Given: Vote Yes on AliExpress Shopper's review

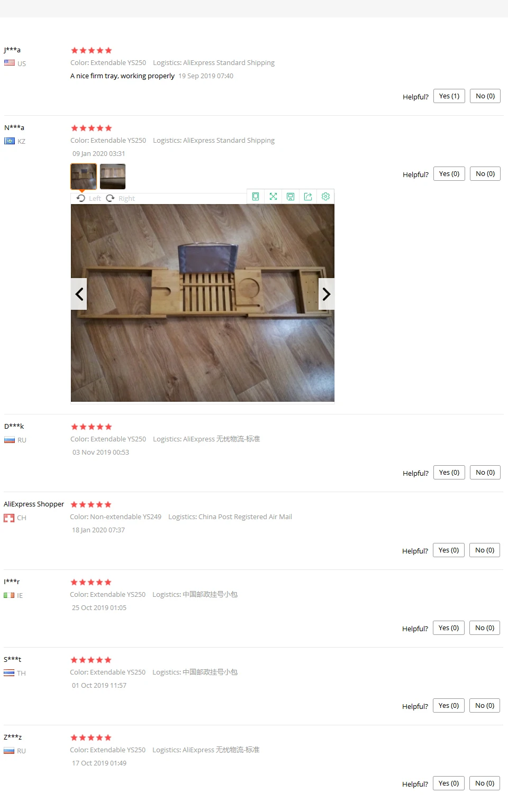Looking at the screenshot, I should tap(449, 550).
